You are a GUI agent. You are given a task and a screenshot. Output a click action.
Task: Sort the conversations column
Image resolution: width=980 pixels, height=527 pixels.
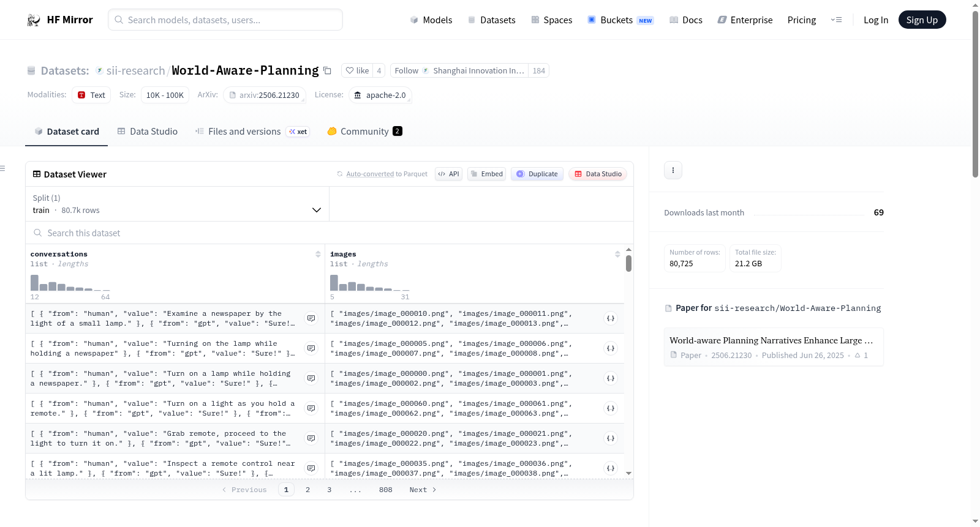point(318,254)
